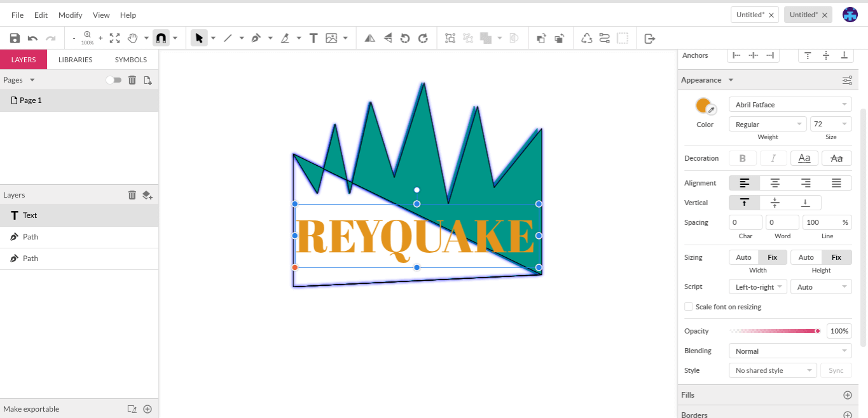The image size is (868, 418).
Task: Click the Export icon in toolbar
Action: tap(650, 38)
